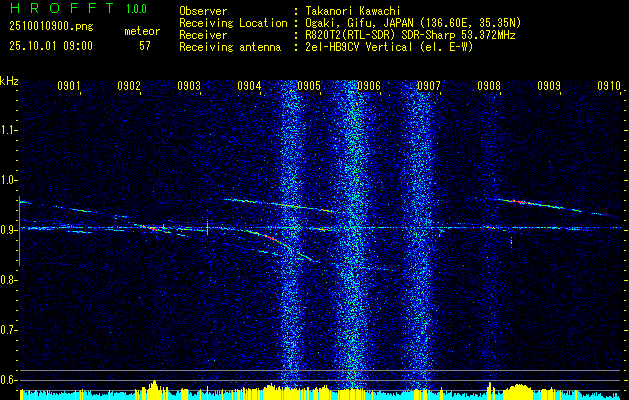Click the Ogaki, Gifu, JAPAN location text
Screen dimensions: 629x400
(x=413, y=23)
